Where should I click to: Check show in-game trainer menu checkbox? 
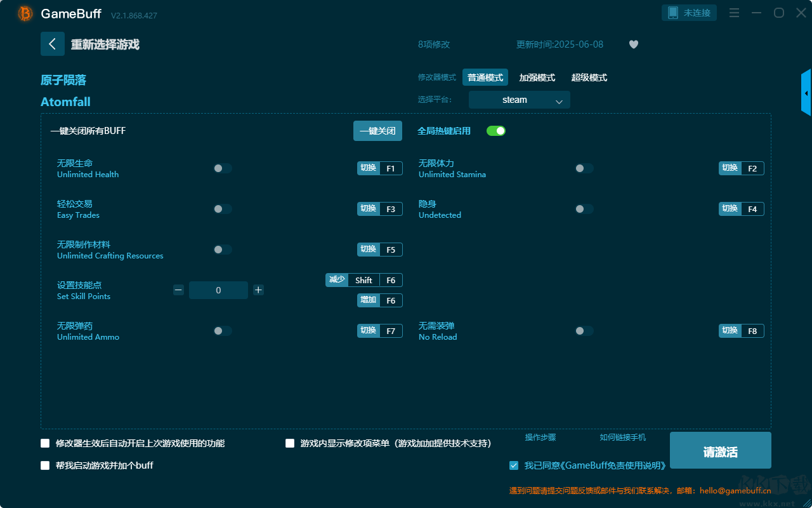[x=290, y=443]
